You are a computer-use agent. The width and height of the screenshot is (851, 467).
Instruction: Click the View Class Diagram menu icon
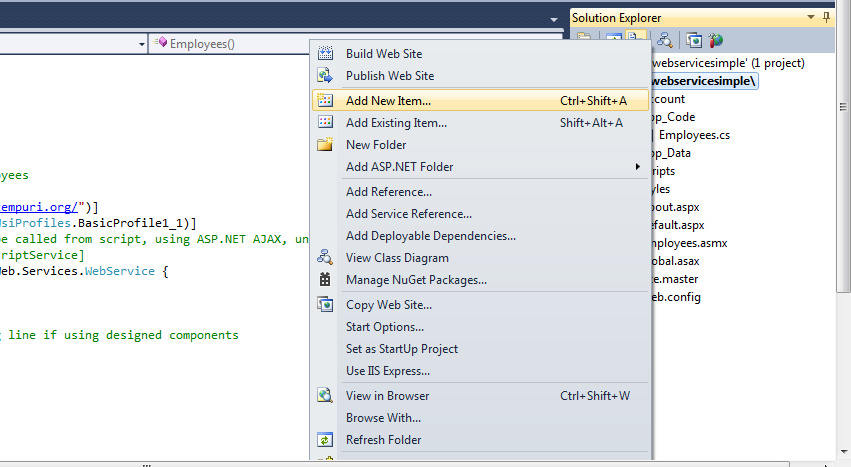pyautogui.click(x=324, y=258)
